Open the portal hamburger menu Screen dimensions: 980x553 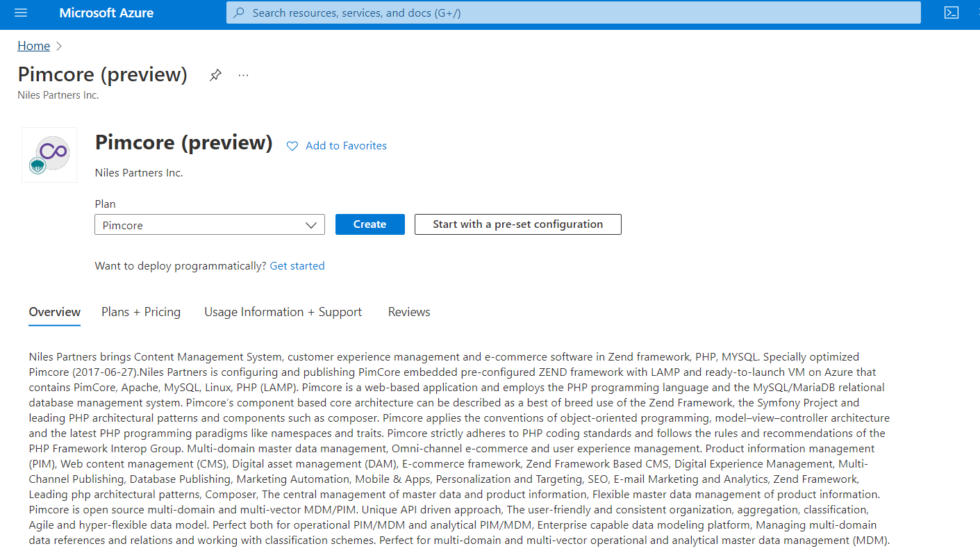tap(20, 13)
